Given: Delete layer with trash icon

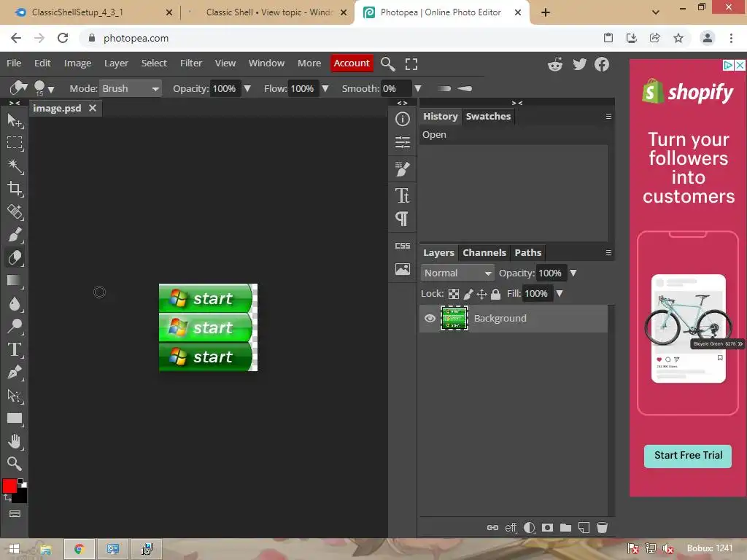Looking at the screenshot, I should [x=602, y=528].
